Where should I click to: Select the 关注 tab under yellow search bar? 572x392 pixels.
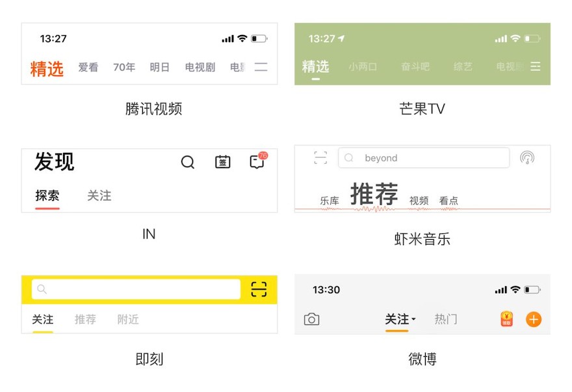click(x=43, y=319)
